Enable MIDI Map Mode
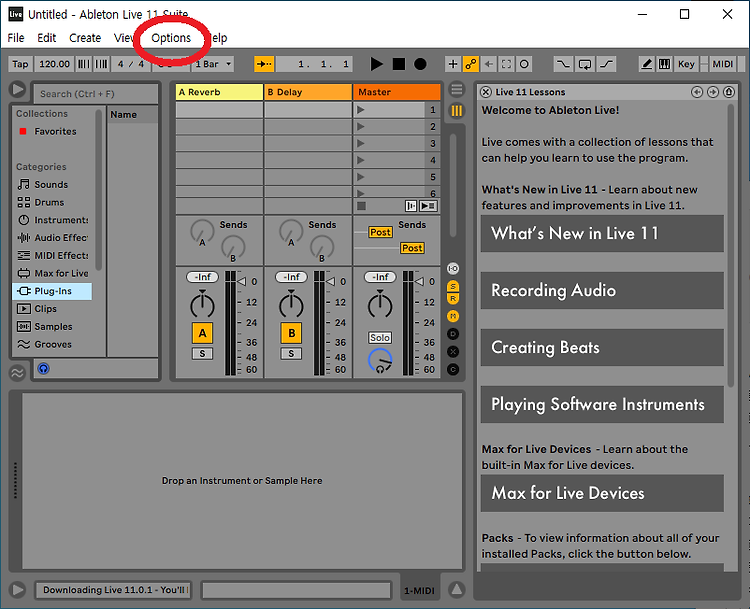750x609 pixels. click(722, 64)
